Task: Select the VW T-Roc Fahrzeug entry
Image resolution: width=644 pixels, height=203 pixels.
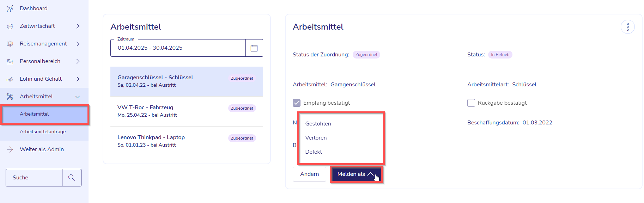Action: click(x=187, y=111)
